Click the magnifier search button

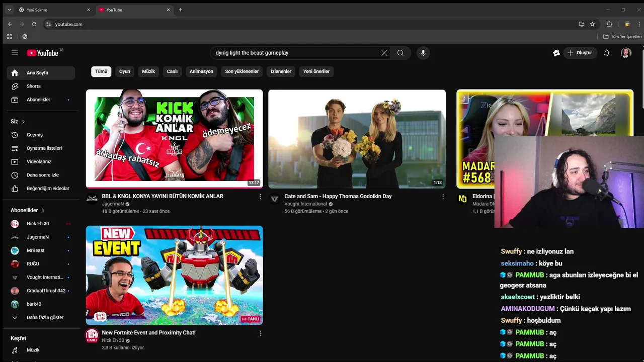pyautogui.click(x=400, y=53)
